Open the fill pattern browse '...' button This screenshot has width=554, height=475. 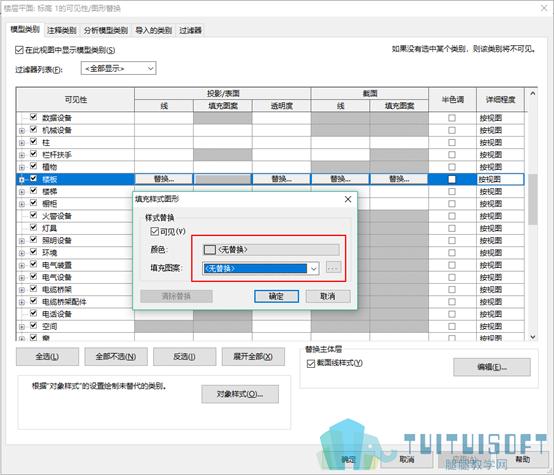pyautogui.click(x=333, y=268)
